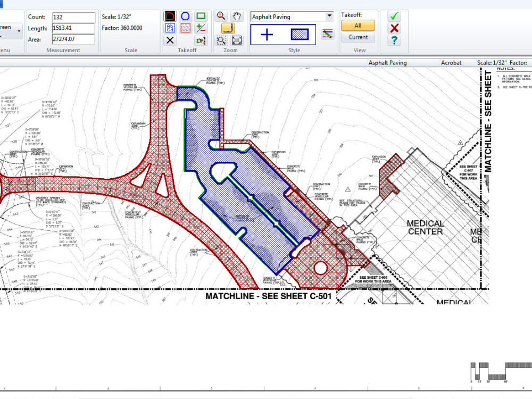532x399 pixels.
Task: Click the blue hatched style swatch
Action: pyautogui.click(x=300, y=35)
